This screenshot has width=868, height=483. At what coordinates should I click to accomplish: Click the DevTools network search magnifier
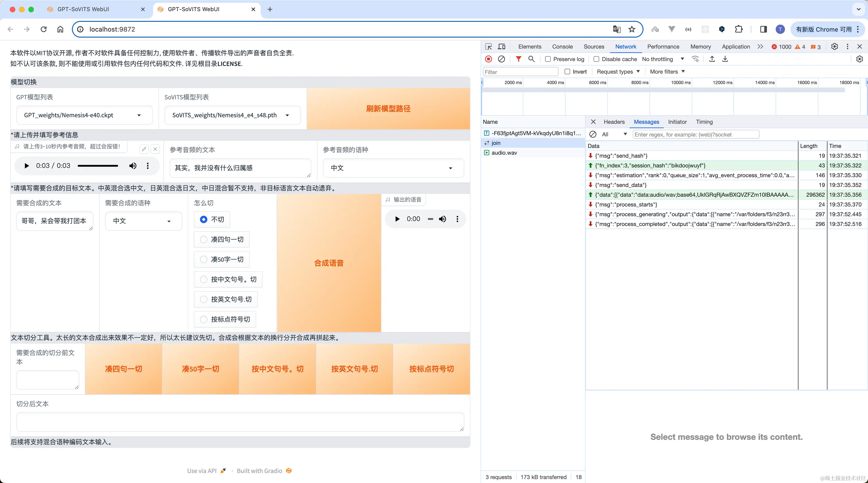tap(531, 59)
